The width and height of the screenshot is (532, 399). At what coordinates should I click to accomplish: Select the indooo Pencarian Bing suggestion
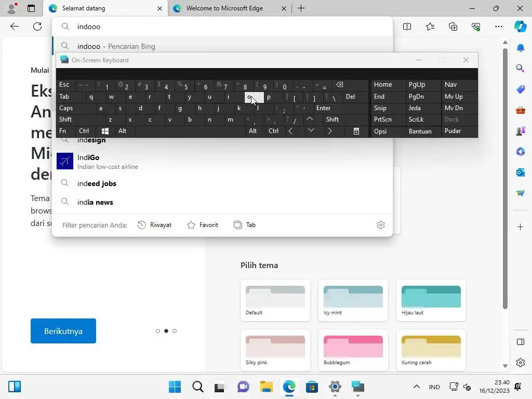click(222, 46)
